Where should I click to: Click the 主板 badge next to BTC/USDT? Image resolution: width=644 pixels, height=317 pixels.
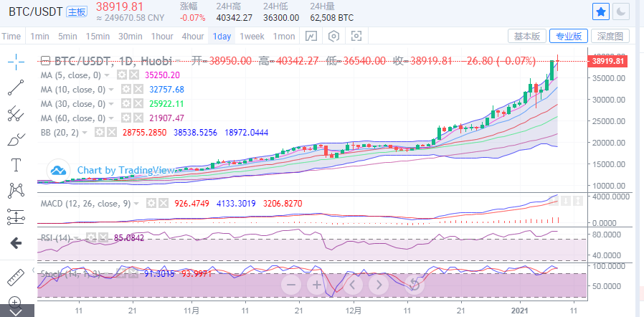(77, 12)
